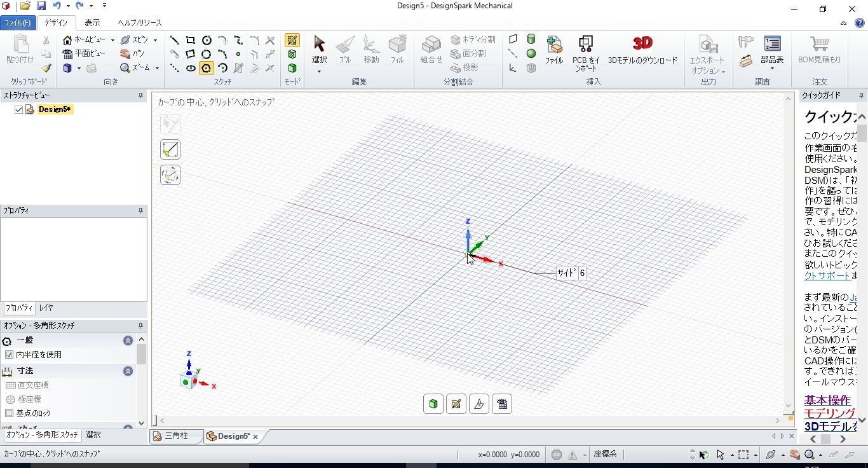Collapse the General options section

click(x=128, y=341)
